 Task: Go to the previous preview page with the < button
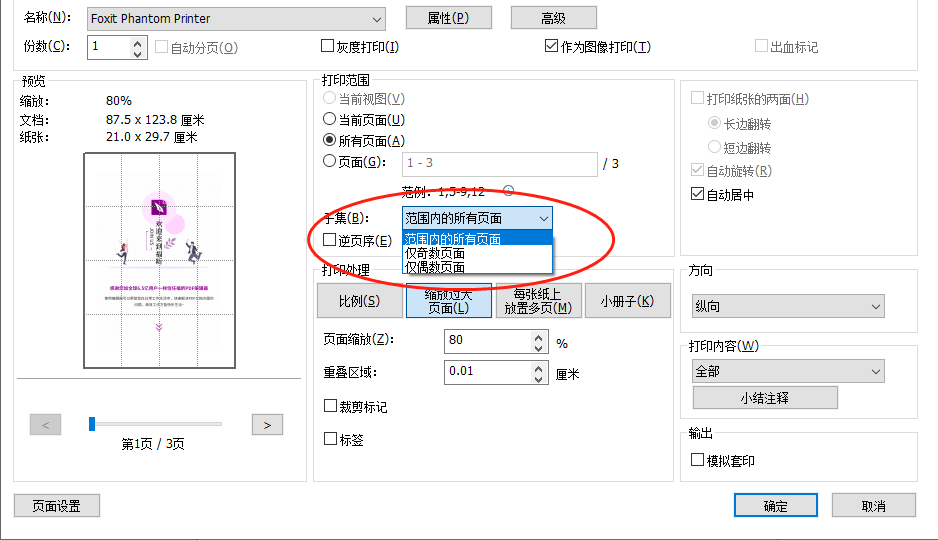click(x=45, y=425)
